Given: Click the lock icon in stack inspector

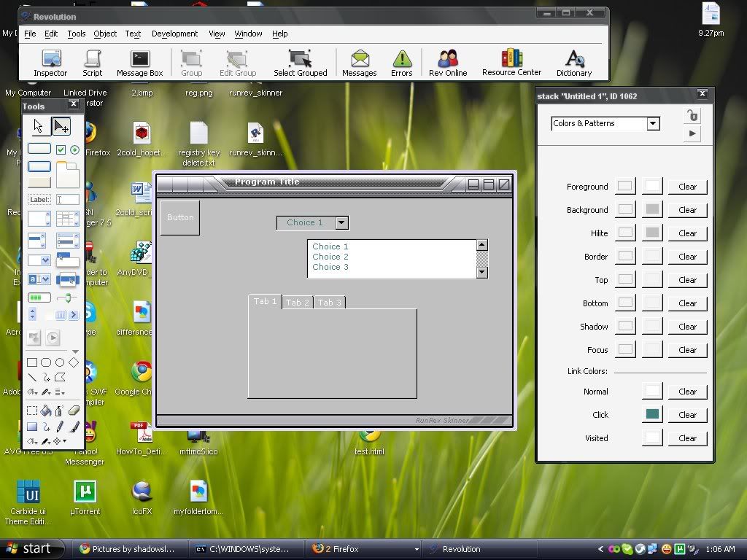Looking at the screenshot, I should coord(692,115).
